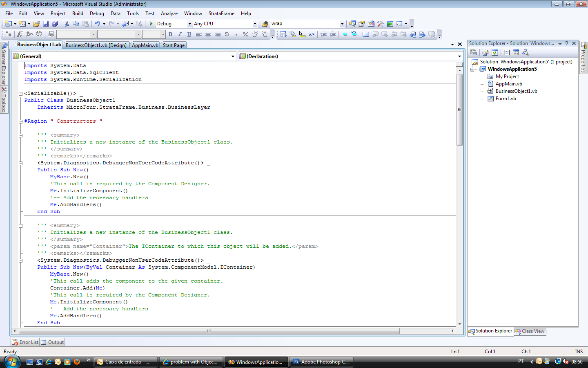Collapse the Constructors region outline

[x=20, y=121]
